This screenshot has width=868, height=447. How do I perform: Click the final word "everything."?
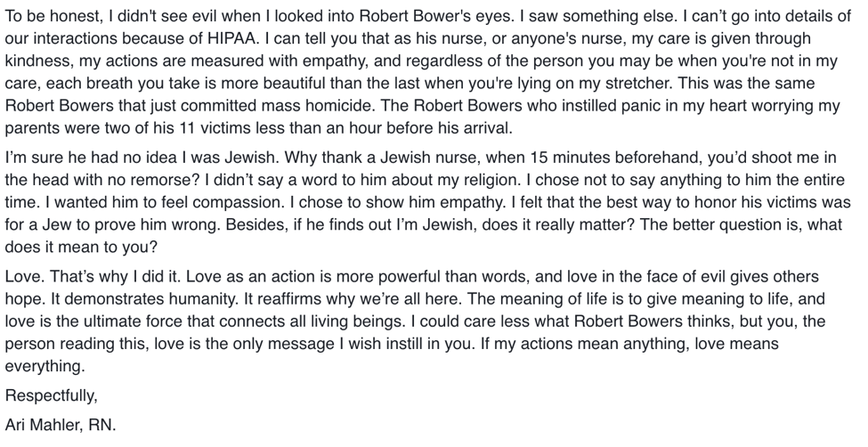45,367
